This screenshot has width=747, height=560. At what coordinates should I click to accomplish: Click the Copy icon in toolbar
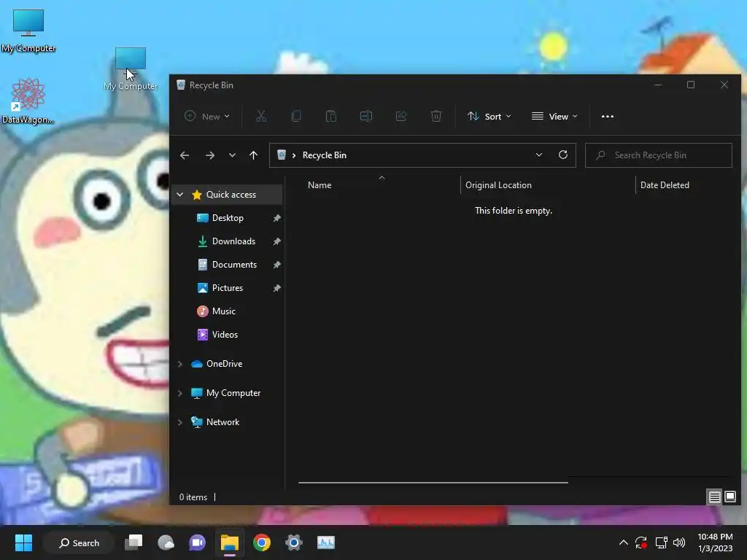click(x=296, y=116)
